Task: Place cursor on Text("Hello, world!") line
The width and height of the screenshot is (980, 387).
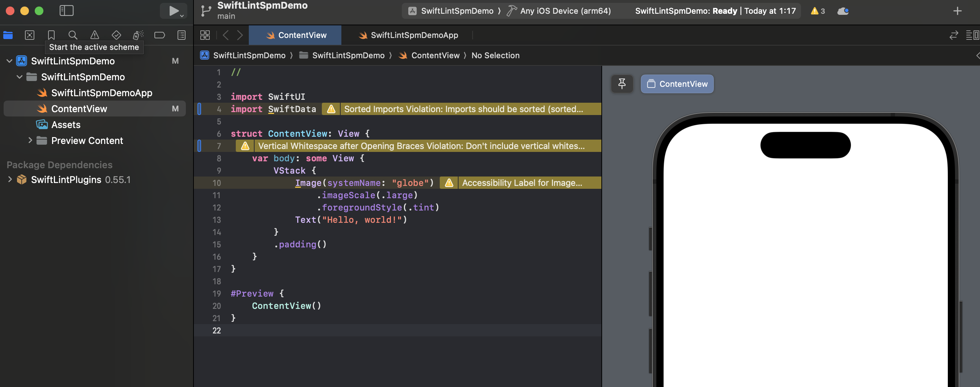Action: click(351, 220)
